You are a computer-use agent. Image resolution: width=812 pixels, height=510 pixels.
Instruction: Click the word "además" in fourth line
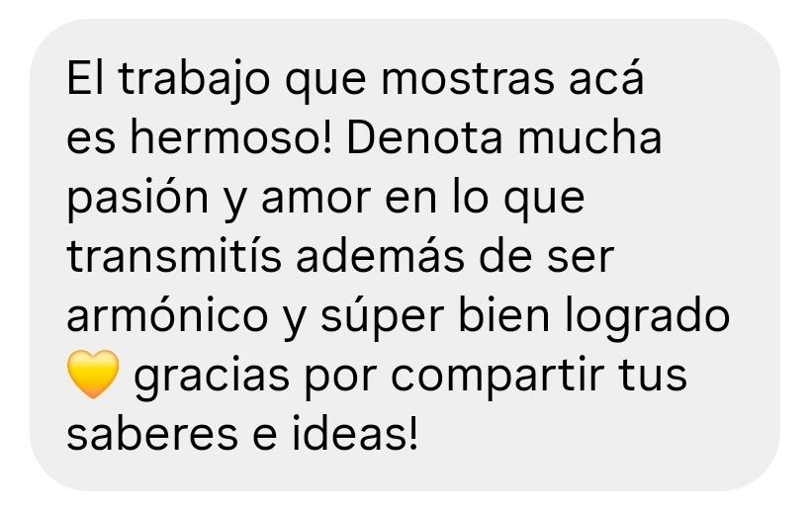380,256
